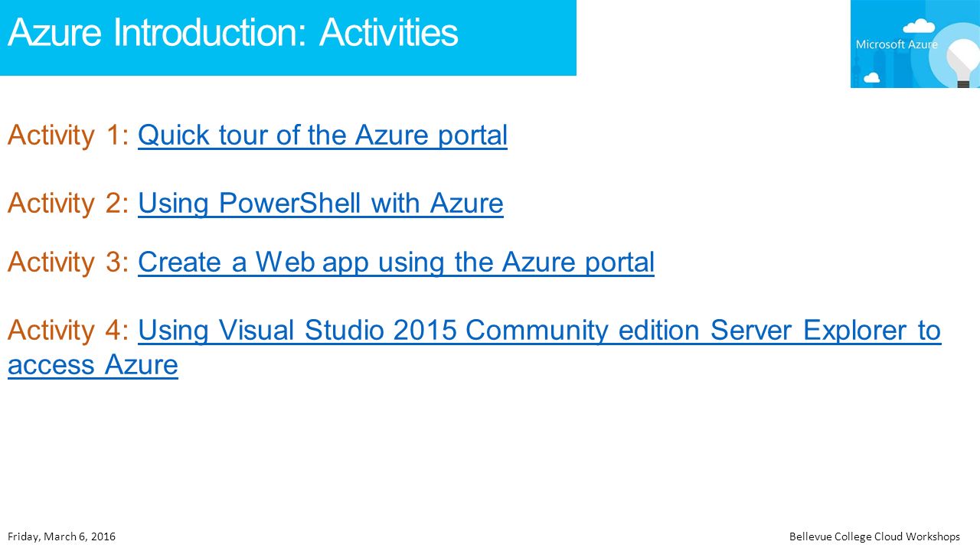Open Create a Web app using Azure portal link
980x551 pixels.
tap(396, 262)
